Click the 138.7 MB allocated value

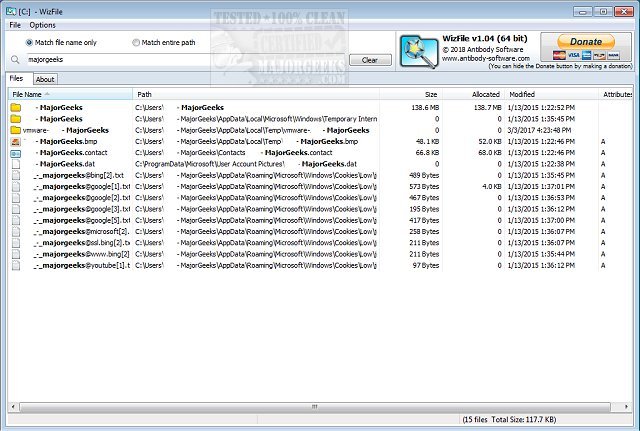pyautogui.click(x=487, y=108)
